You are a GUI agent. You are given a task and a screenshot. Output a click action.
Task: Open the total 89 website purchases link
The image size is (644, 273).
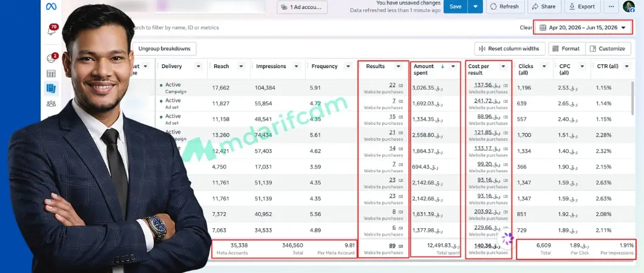392,246
